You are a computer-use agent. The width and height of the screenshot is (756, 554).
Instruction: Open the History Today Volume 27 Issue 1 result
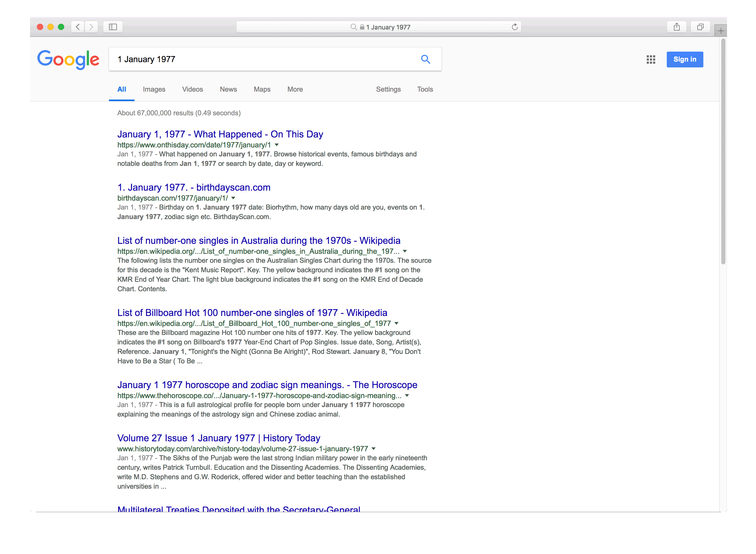click(x=218, y=438)
